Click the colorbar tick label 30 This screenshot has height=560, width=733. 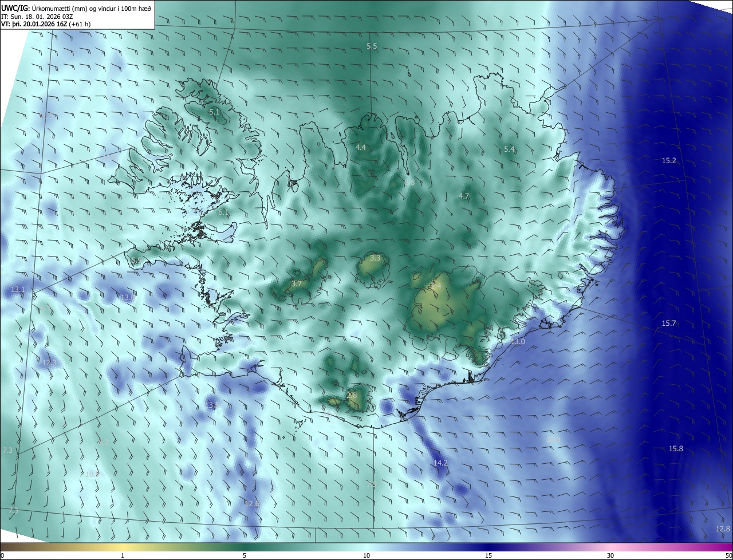(x=610, y=555)
